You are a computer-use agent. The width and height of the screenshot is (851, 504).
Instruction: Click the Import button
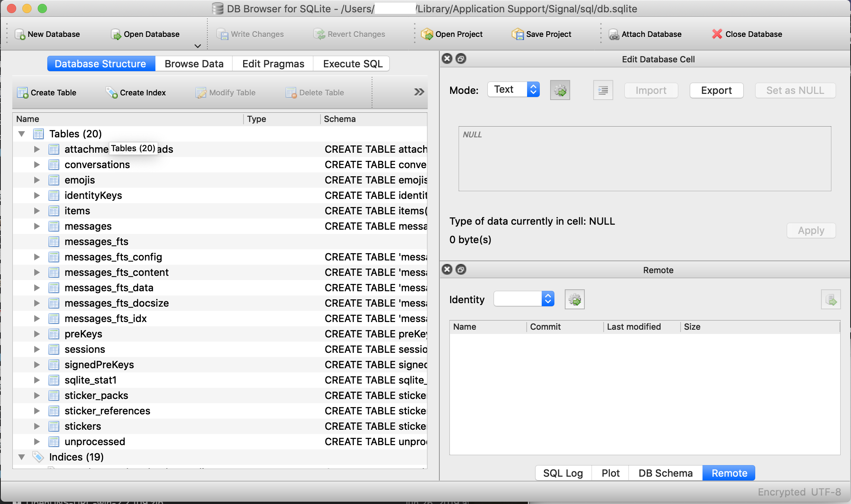tap(651, 90)
